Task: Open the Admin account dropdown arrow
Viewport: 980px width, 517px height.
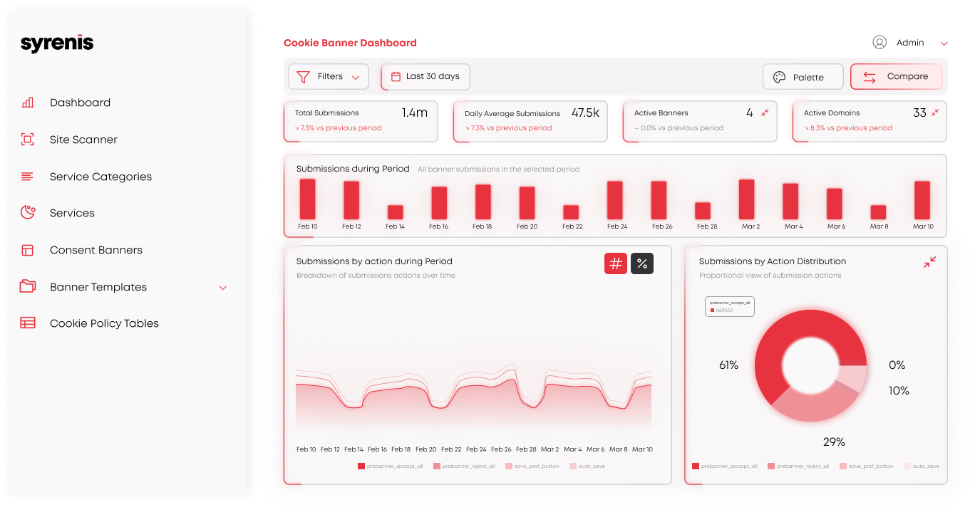Action: point(944,43)
